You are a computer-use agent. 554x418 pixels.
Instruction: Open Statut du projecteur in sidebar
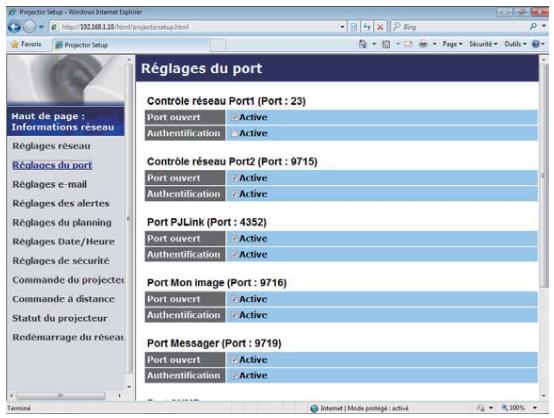pyautogui.click(x=60, y=318)
